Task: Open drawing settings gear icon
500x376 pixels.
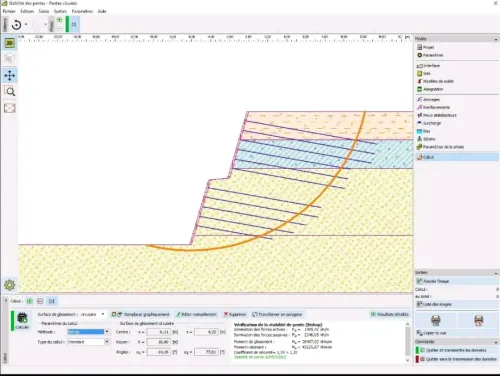Action: click(10, 285)
